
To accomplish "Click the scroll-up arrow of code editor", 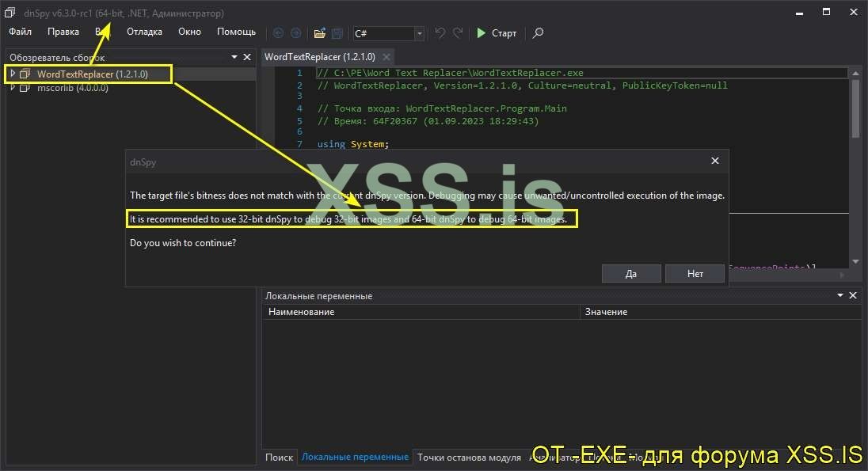I will (x=855, y=73).
